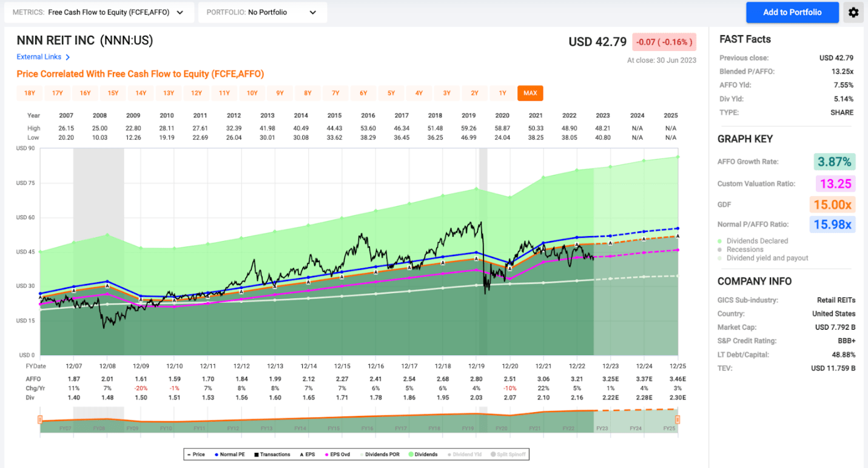
Task: Click the 12/19 FYDate axis label
Action: (476, 367)
